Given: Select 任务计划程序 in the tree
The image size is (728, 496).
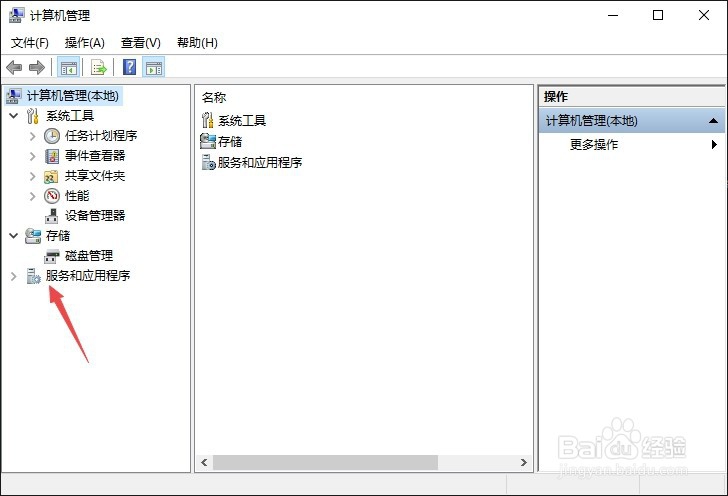Looking at the screenshot, I should [x=101, y=136].
